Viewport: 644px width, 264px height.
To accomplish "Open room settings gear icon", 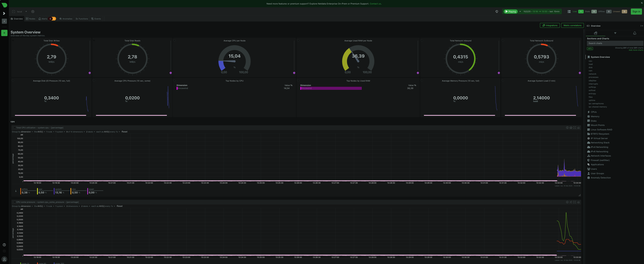I will pos(33,12).
